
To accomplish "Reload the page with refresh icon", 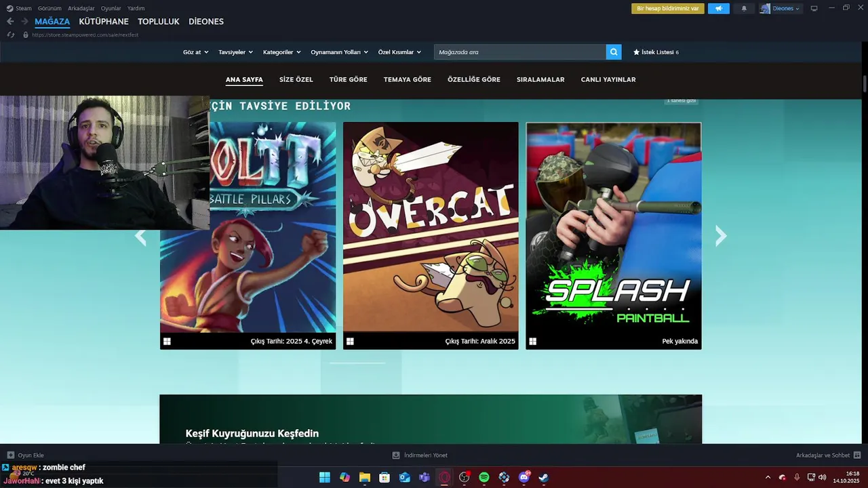I will 10,35.
